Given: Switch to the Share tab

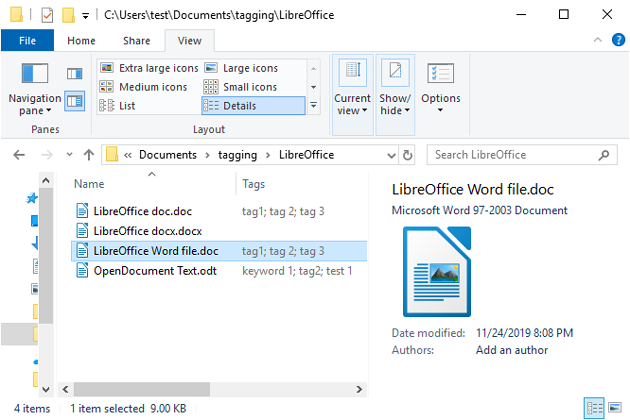Looking at the screenshot, I should point(137,41).
